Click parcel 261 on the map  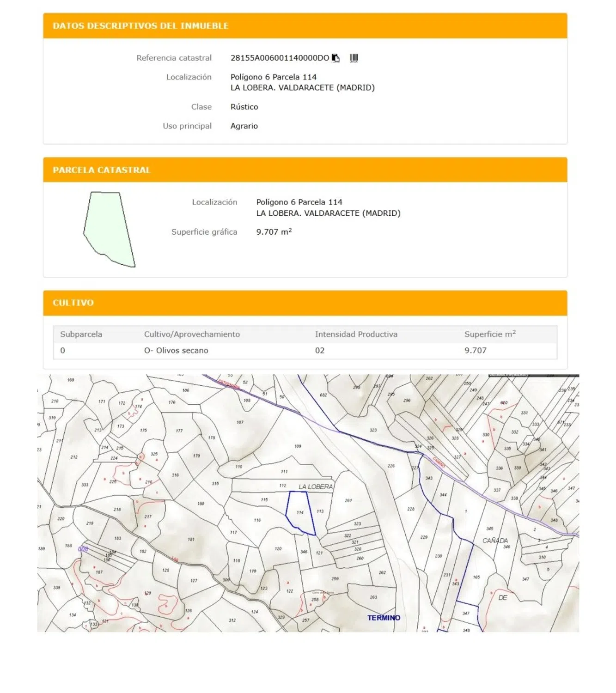(348, 500)
